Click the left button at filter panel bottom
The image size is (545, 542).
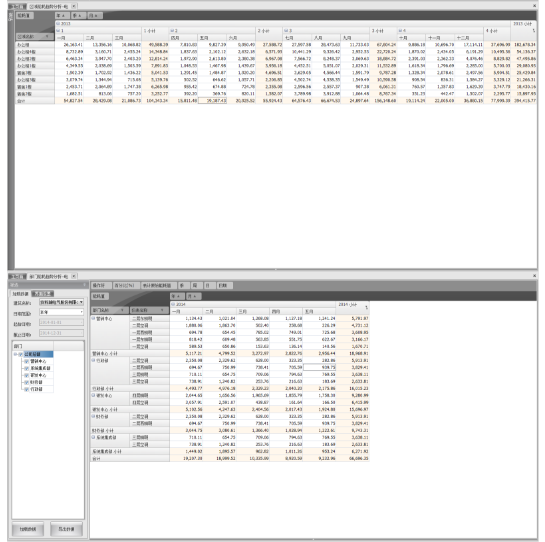pos(28,529)
